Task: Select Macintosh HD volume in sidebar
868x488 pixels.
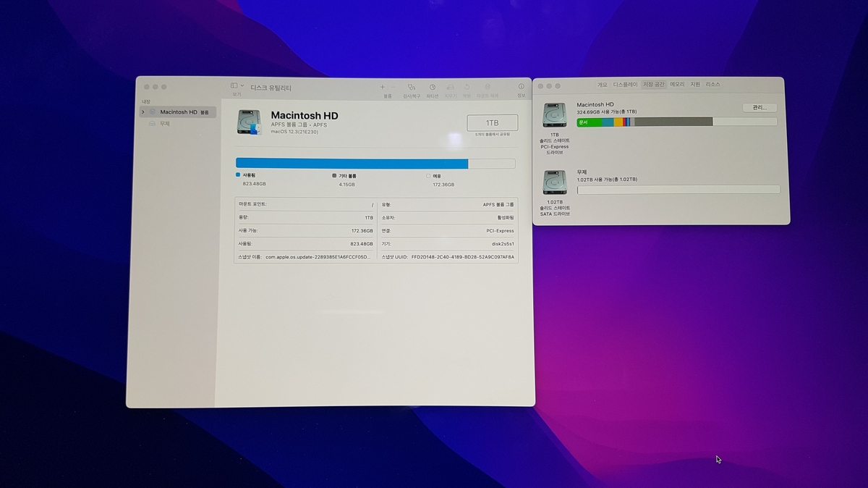Action: click(x=178, y=112)
